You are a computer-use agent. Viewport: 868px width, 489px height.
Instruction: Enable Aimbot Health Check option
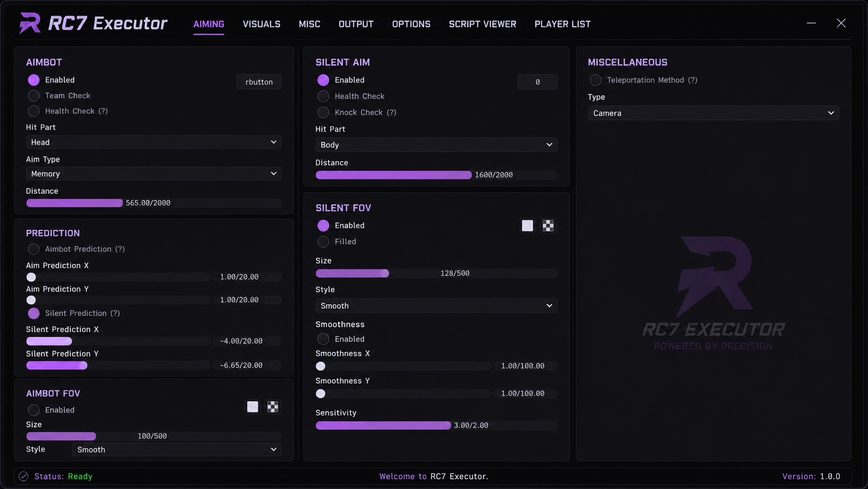click(34, 111)
